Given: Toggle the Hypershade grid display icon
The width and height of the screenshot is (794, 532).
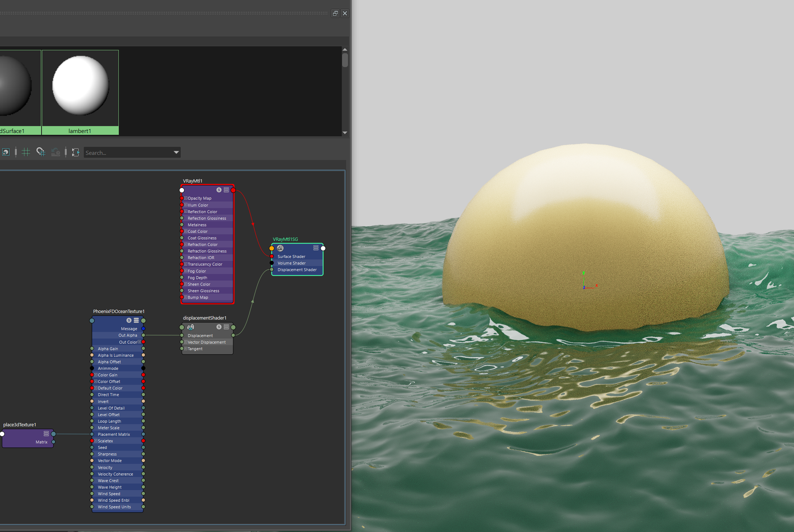Looking at the screenshot, I should 26,152.
